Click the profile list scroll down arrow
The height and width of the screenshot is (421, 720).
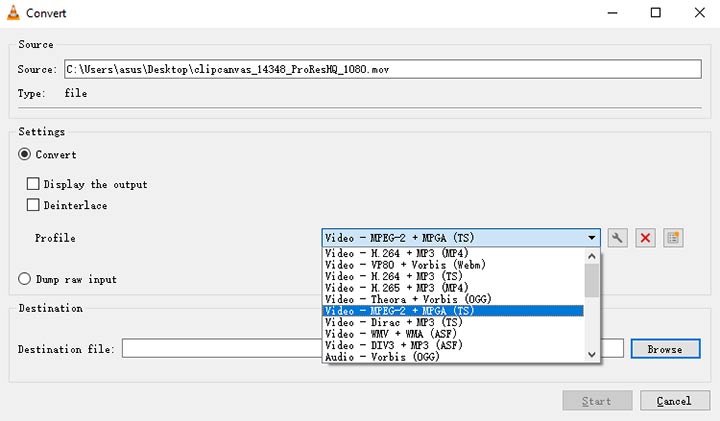pos(592,354)
